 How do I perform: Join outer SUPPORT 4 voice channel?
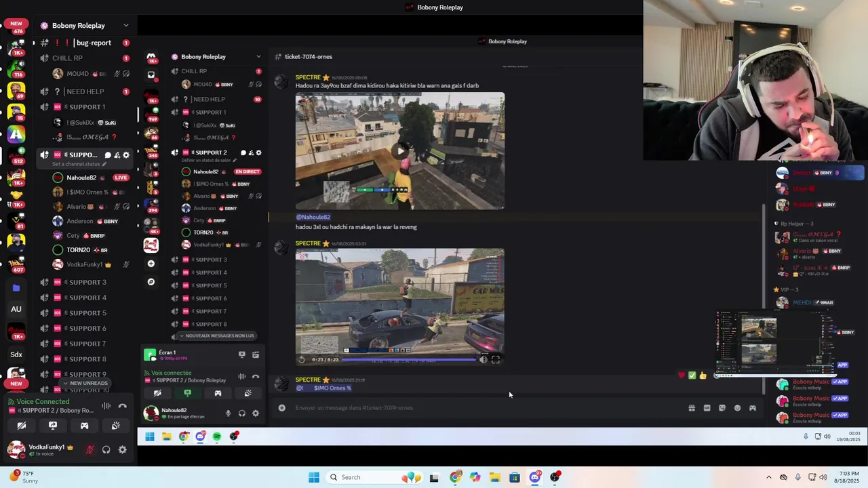tap(85, 298)
